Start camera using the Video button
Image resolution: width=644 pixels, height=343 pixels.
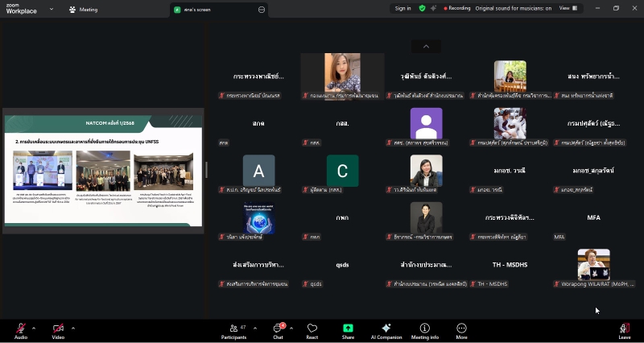tap(58, 329)
